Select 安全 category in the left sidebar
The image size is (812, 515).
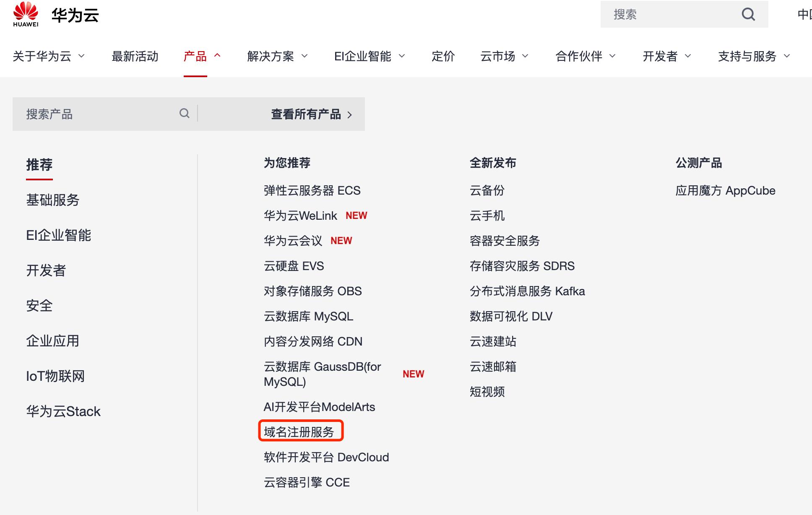(39, 306)
